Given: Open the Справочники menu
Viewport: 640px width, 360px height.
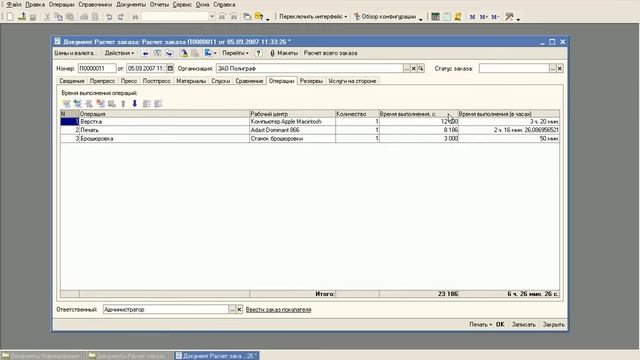Looking at the screenshot, I should coord(95,4).
